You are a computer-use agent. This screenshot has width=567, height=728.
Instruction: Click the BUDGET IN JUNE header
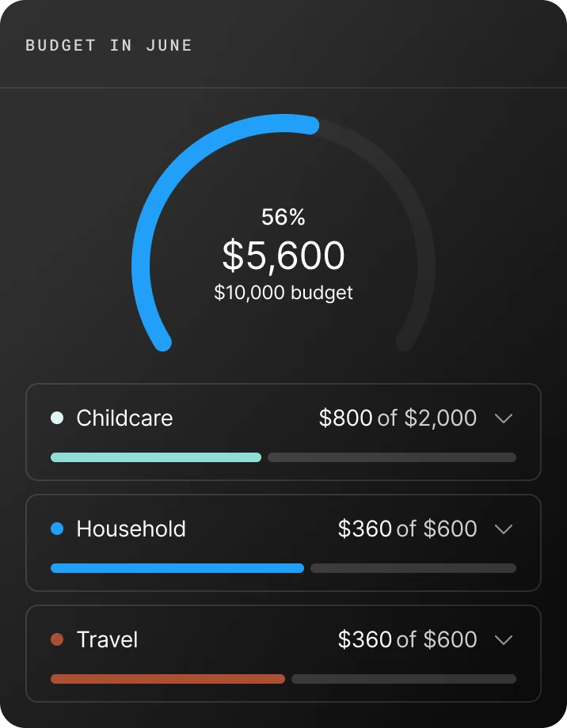tap(109, 45)
